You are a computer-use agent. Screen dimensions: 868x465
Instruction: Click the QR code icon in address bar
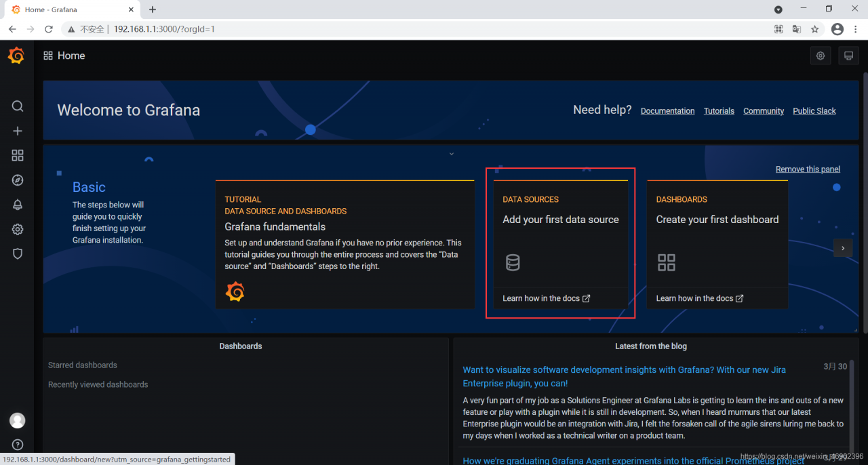point(778,29)
